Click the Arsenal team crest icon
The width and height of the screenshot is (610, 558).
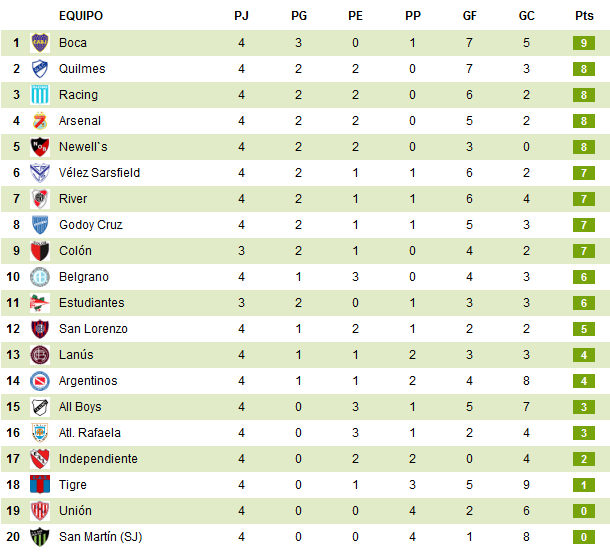[x=40, y=121]
